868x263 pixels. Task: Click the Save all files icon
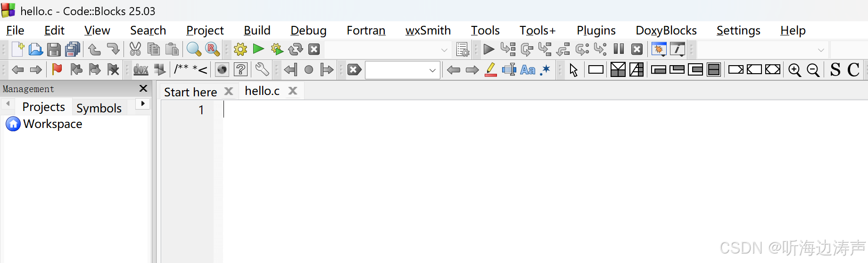[x=73, y=49]
